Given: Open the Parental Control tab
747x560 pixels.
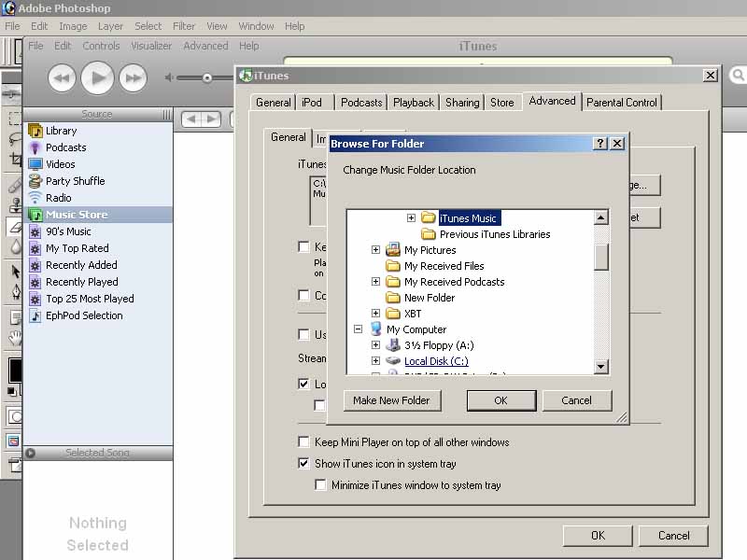Looking at the screenshot, I should pyautogui.click(x=622, y=103).
